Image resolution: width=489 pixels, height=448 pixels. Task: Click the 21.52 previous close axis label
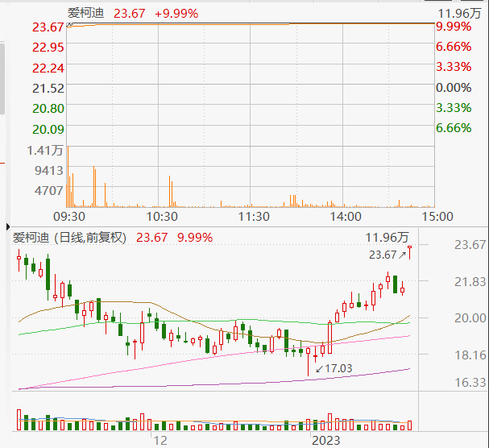tap(48, 89)
